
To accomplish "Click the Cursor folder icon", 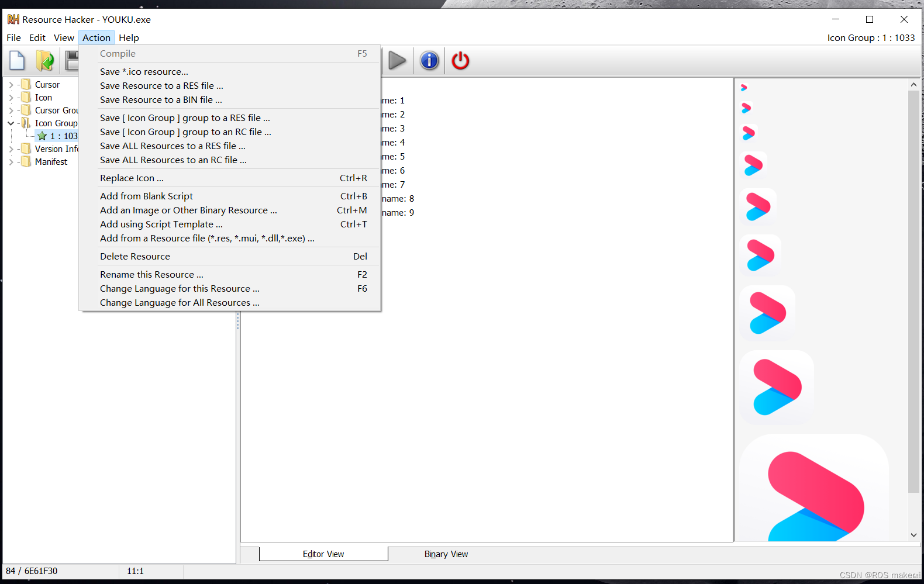I will click(26, 84).
